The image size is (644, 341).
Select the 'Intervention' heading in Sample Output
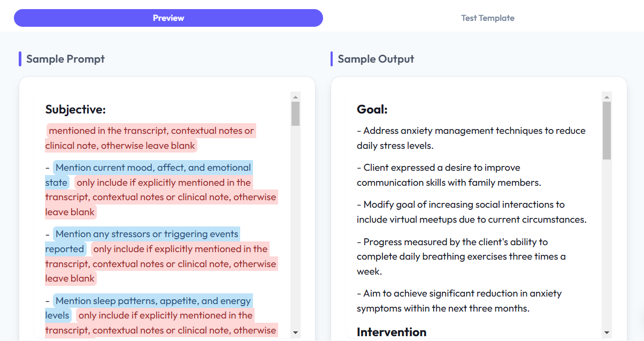pyautogui.click(x=392, y=332)
